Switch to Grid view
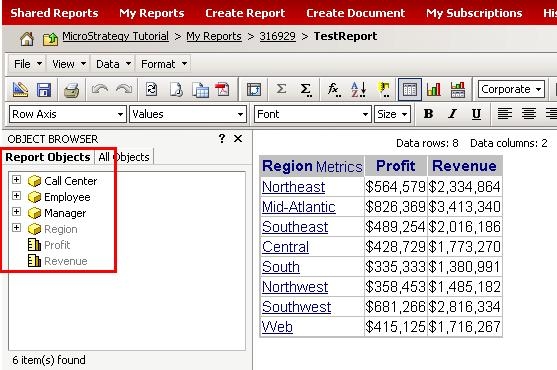 coord(410,89)
